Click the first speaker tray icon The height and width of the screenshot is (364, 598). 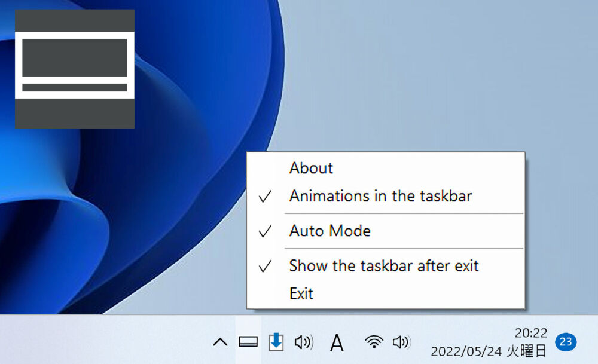coord(304,342)
